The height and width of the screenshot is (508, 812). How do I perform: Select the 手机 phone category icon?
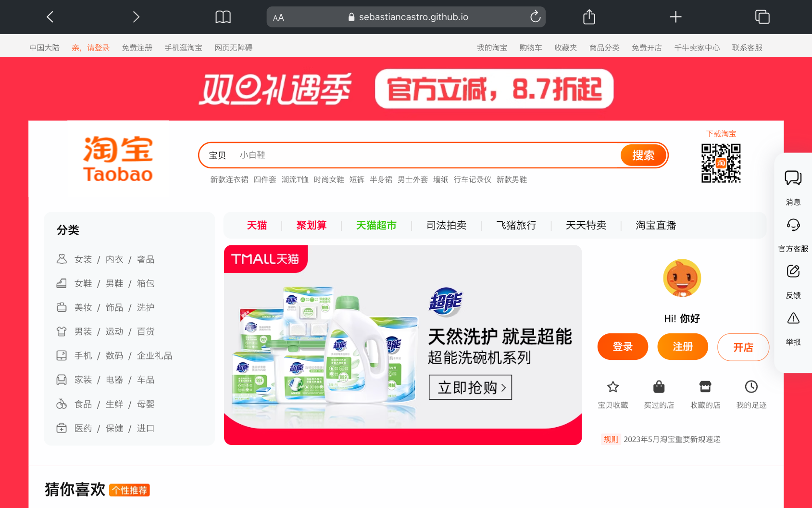tap(62, 356)
